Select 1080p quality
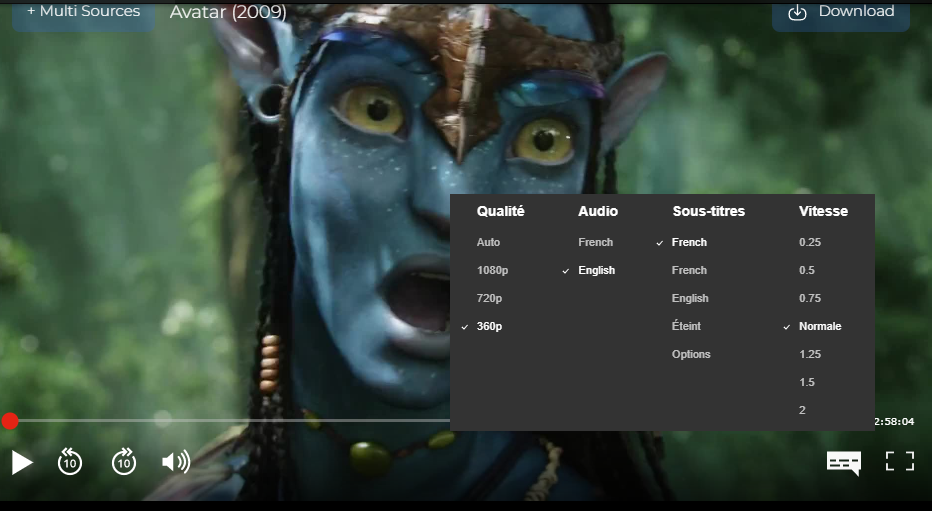 (492, 270)
